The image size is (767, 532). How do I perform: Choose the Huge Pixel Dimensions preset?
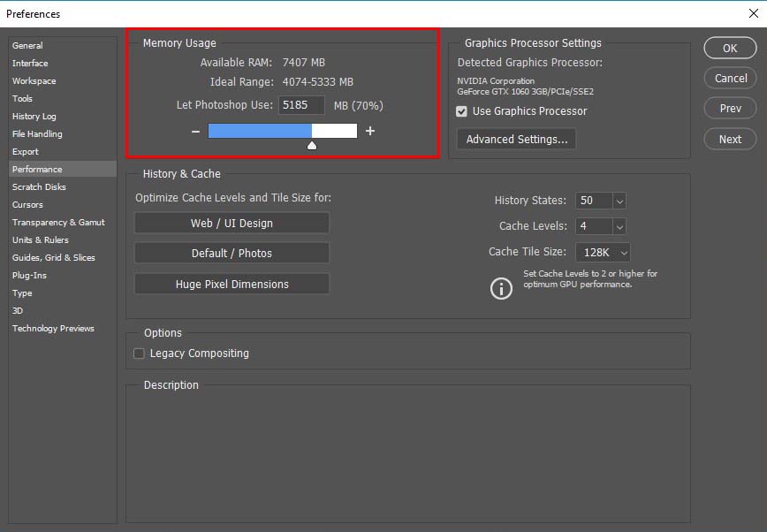pyautogui.click(x=232, y=284)
